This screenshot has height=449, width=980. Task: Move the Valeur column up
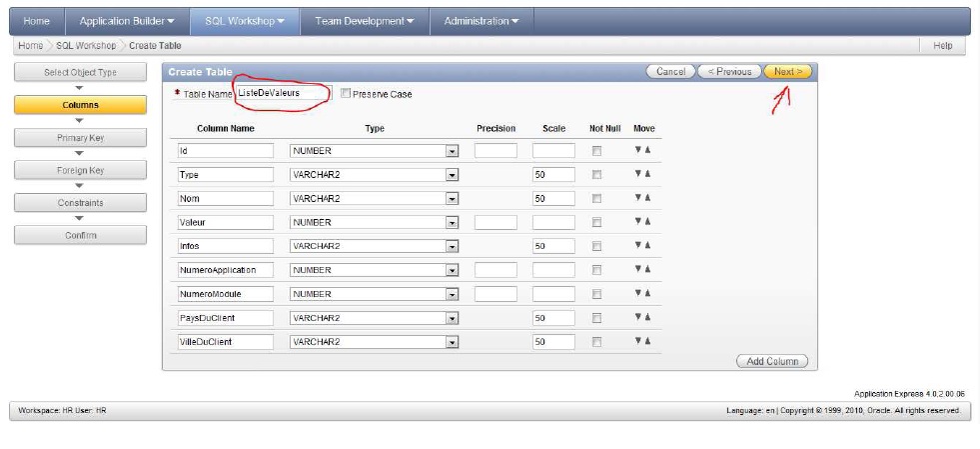click(648, 222)
